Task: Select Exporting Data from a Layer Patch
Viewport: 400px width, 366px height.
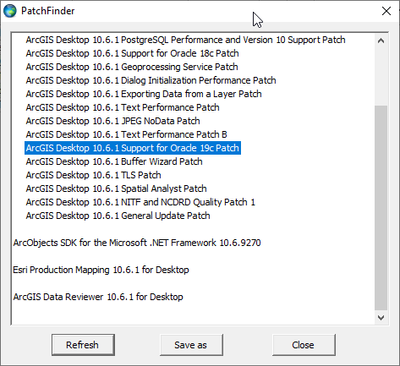Action: point(144,94)
